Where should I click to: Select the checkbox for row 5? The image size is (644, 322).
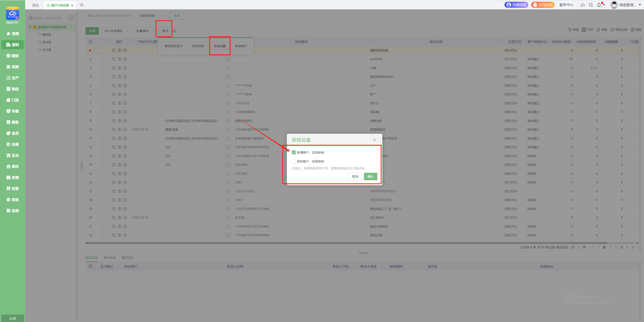[102, 86]
